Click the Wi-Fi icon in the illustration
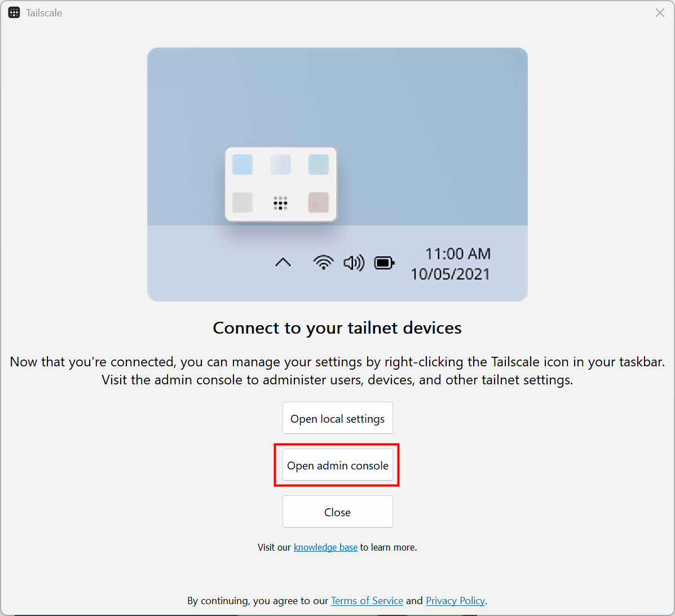The width and height of the screenshot is (675, 616). coord(323,263)
